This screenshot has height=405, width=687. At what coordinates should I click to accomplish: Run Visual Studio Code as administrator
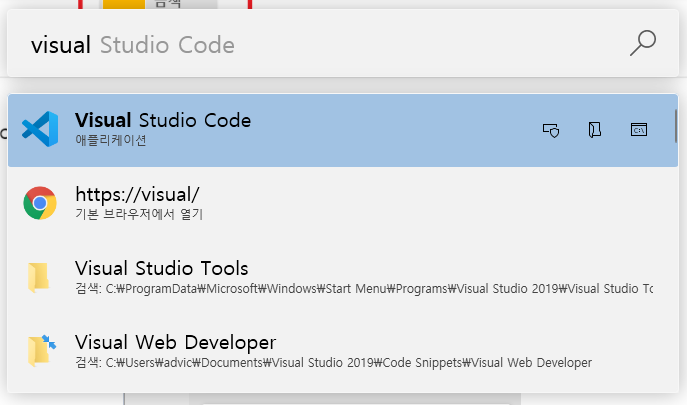(x=551, y=130)
